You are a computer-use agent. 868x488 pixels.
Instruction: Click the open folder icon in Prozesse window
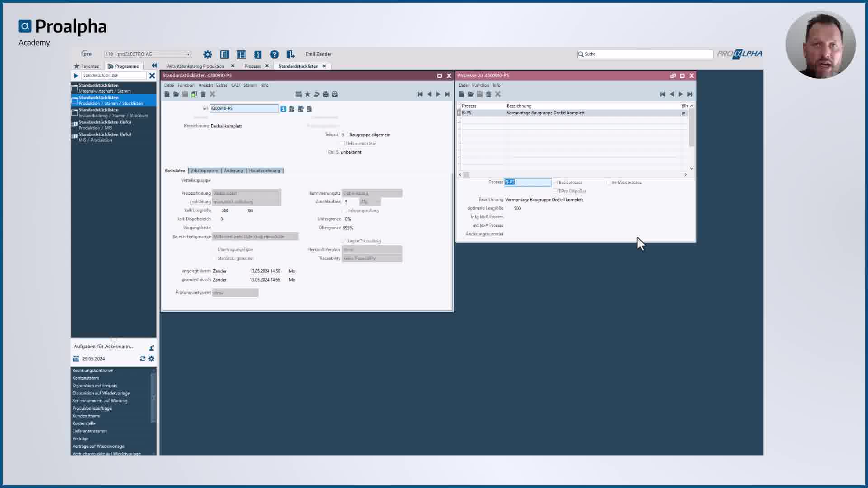[x=471, y=94]
